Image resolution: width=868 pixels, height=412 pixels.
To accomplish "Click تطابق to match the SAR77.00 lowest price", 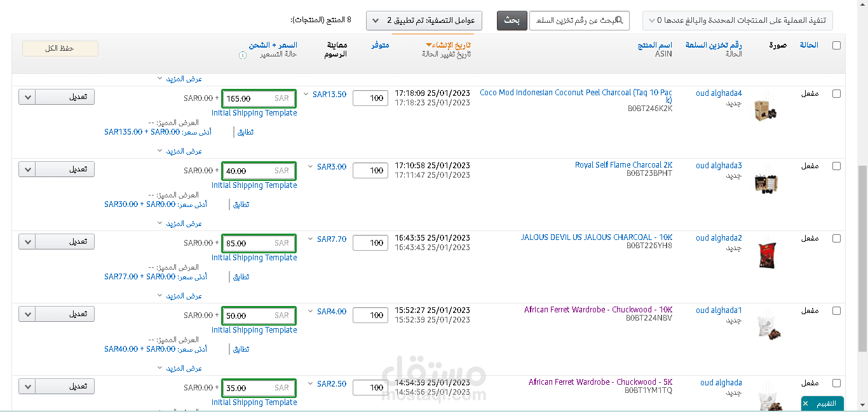I will click(x=243, y=277).
